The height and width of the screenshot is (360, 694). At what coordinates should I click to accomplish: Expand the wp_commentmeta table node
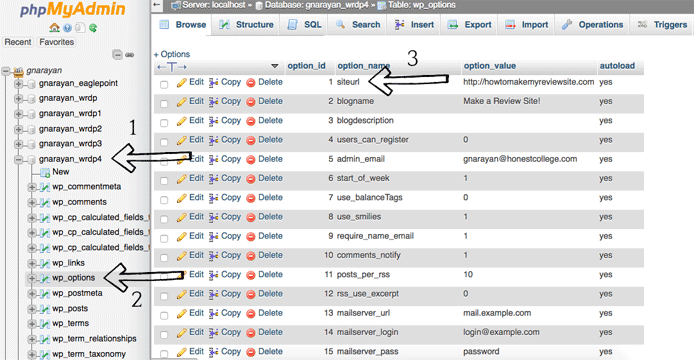(x=32, y=187)
